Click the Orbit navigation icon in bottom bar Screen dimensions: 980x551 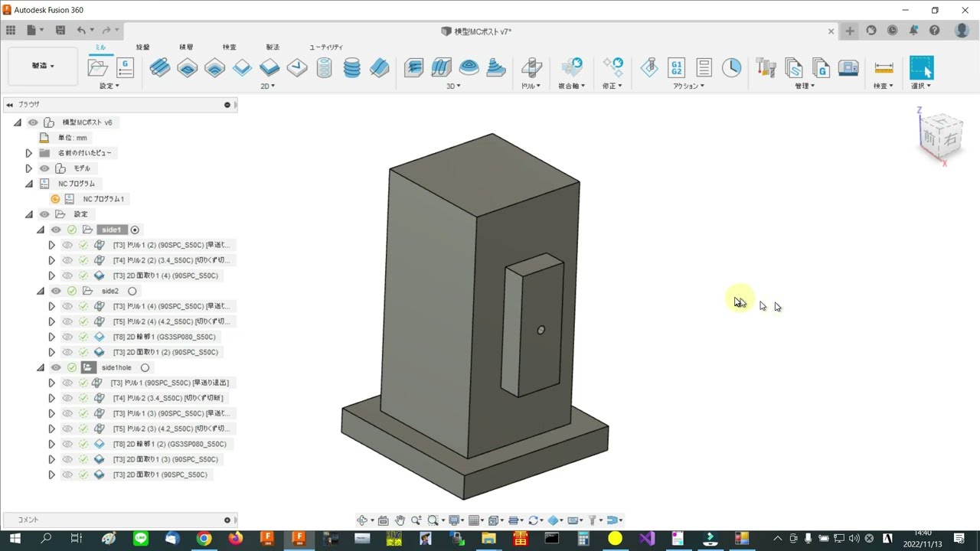[x=362, y=520]
